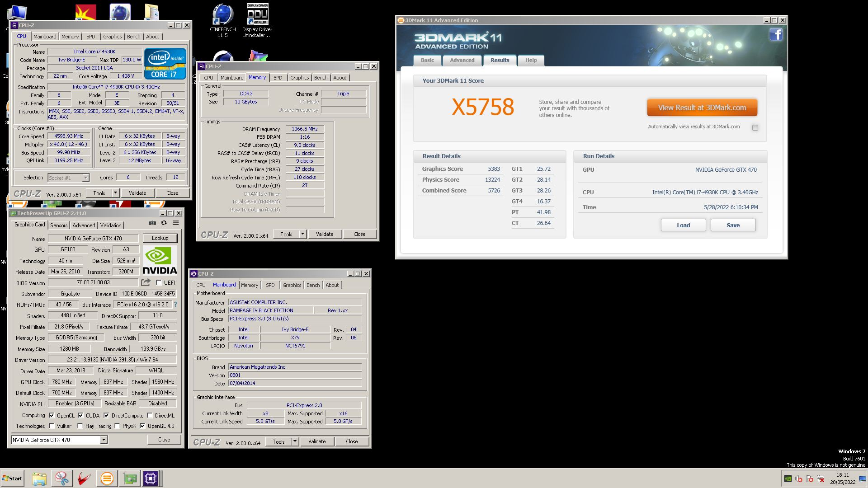Toggle the DirectCompute checkbox
The image size is (868, 488).
tap(106, 415)
